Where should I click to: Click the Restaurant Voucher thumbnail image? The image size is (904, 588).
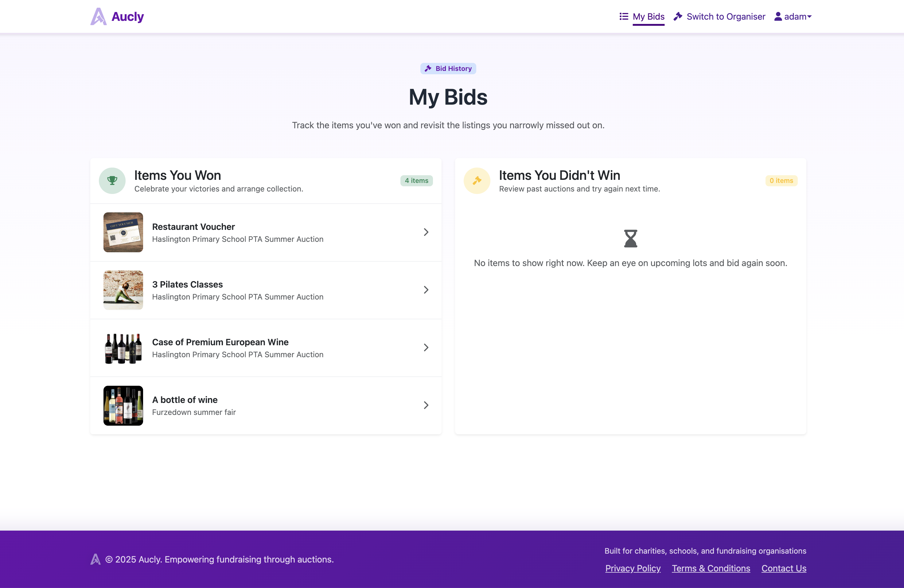pos(123,232)
